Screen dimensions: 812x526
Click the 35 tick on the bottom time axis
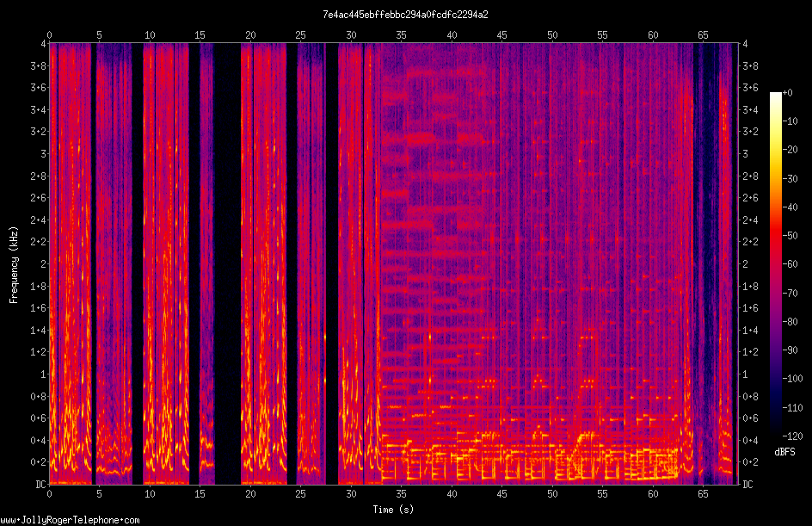(402, 494)
